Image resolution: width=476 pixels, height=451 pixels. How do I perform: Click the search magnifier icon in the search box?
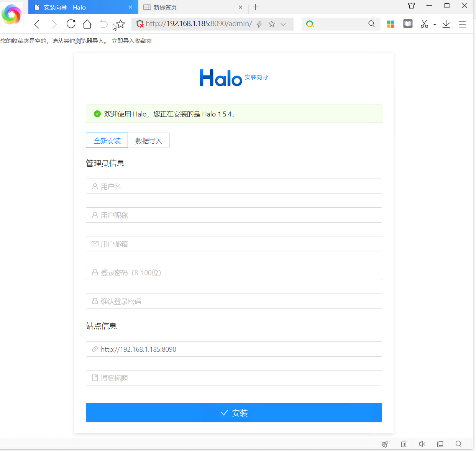[371, 24]
